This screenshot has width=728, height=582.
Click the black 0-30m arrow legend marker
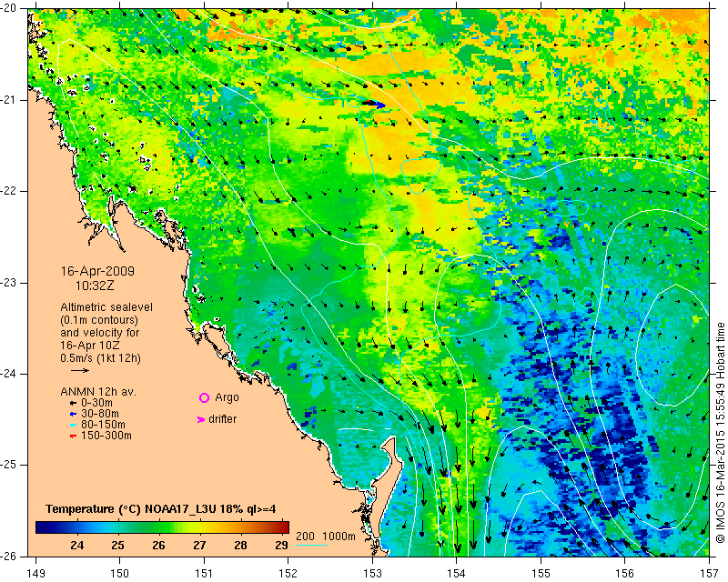pyautogui.click(x=73, y=404)
